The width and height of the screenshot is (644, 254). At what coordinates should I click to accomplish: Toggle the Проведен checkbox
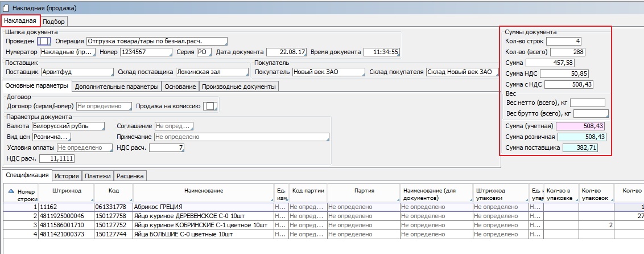tap(44, 41)
